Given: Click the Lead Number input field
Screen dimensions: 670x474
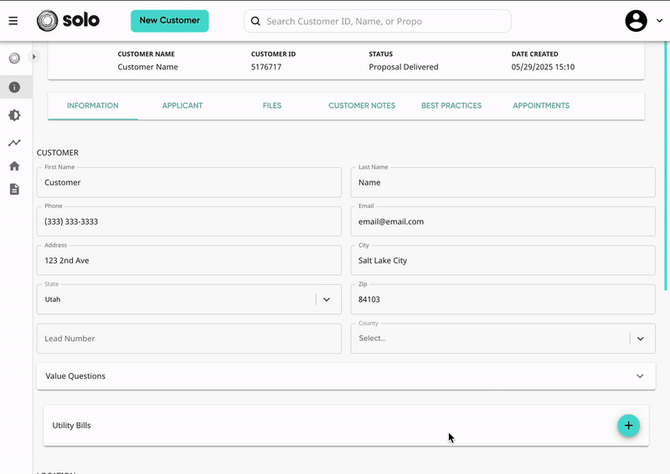Looking at the screenshot, I should (189, 338).
